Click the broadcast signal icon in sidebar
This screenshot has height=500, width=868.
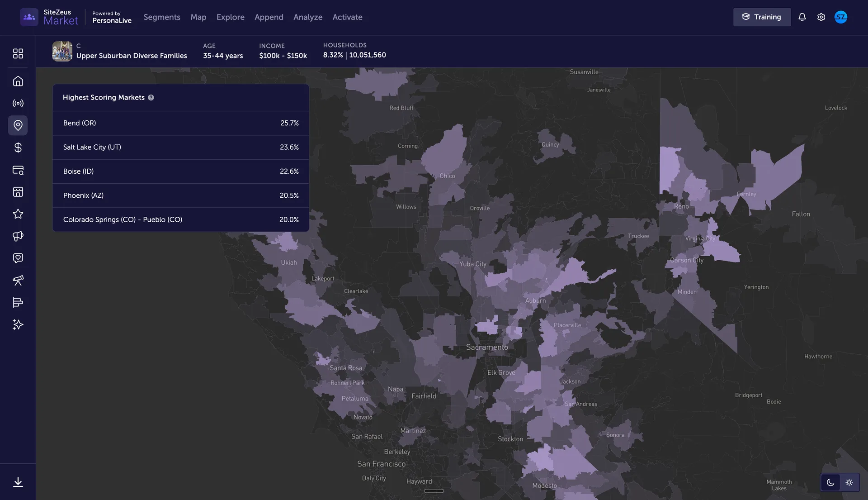click(18, 103)
